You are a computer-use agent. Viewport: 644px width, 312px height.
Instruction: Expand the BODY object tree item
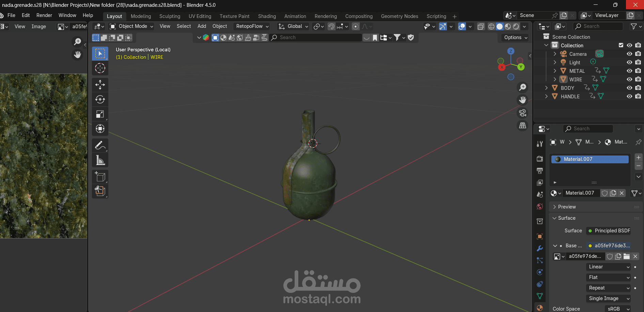click(x=546, y=88)
